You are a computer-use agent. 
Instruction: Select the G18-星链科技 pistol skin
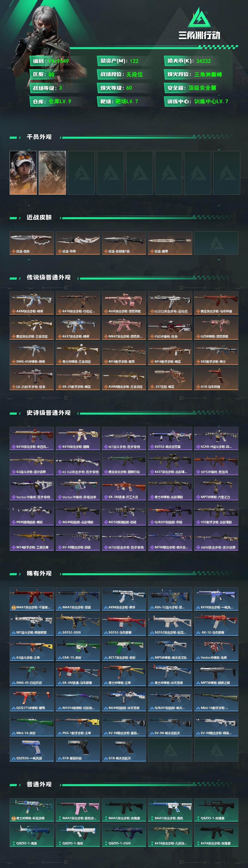78,750
